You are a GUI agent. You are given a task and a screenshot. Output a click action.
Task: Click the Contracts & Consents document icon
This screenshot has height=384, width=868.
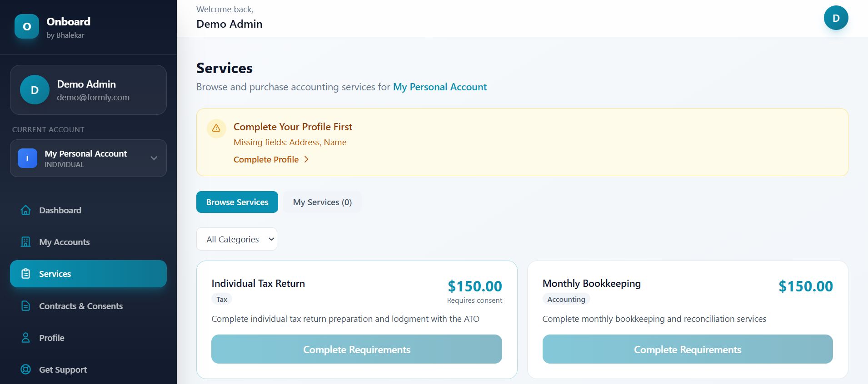click(26, 306)
